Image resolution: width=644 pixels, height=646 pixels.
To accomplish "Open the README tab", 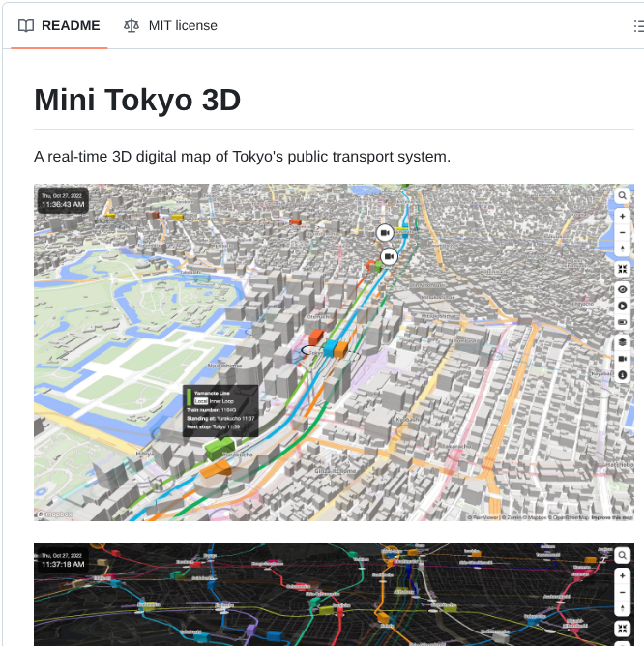I will (59, 25).
